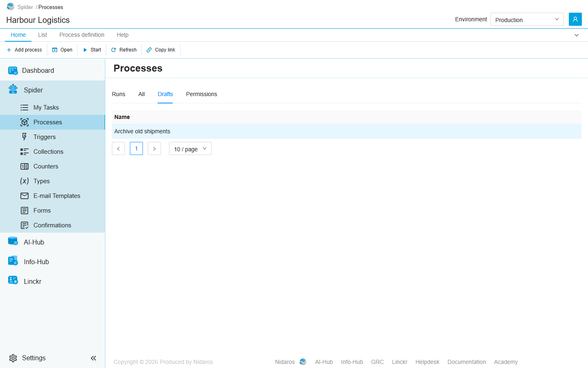This screenshot has height=368, width=588.
Task: Click Start in the toolbar
Action: [92, 50]
